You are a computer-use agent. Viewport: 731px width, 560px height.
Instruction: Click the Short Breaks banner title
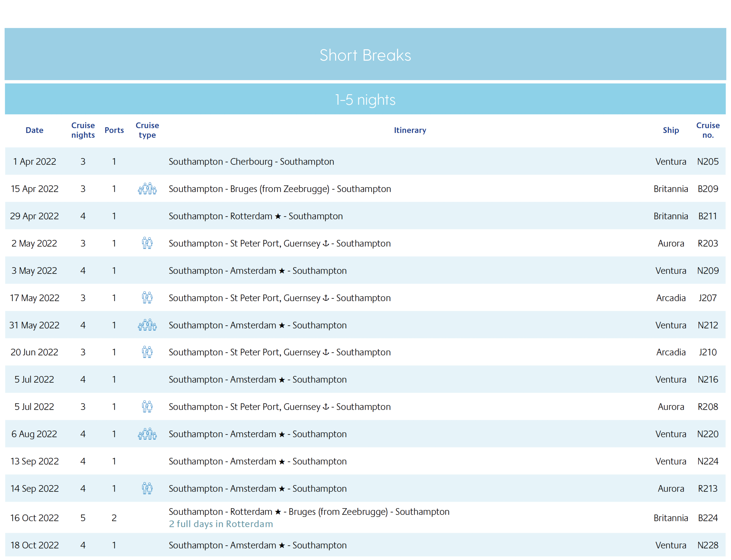point(365,55)
